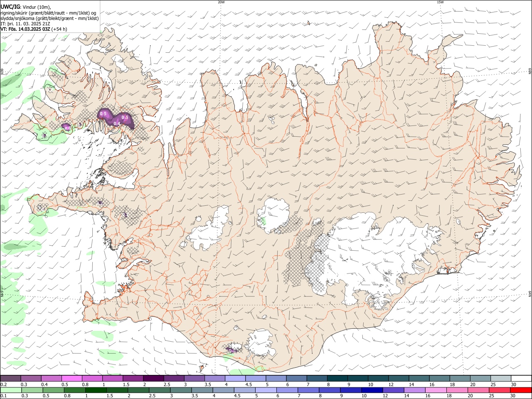Select the dark blue 10 rain-scale swatch

[x=372, y=390]
